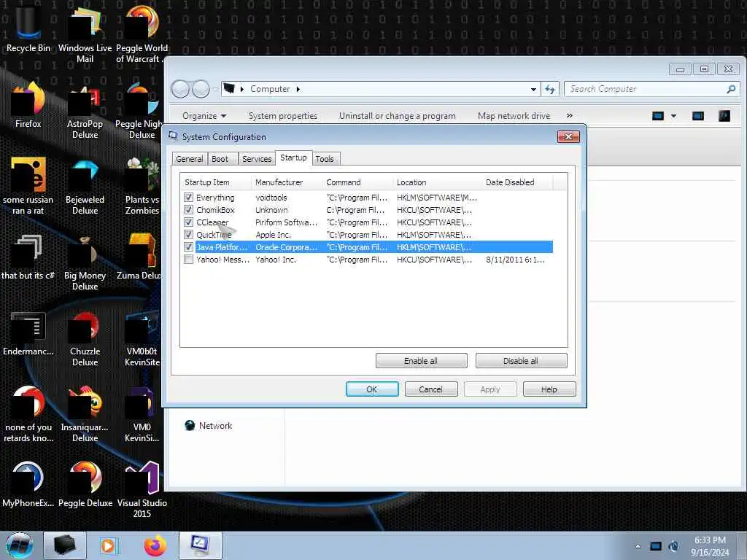The image size is (747, 560).
Task: Click media player icon in taskbar
Action: point(108,545)
